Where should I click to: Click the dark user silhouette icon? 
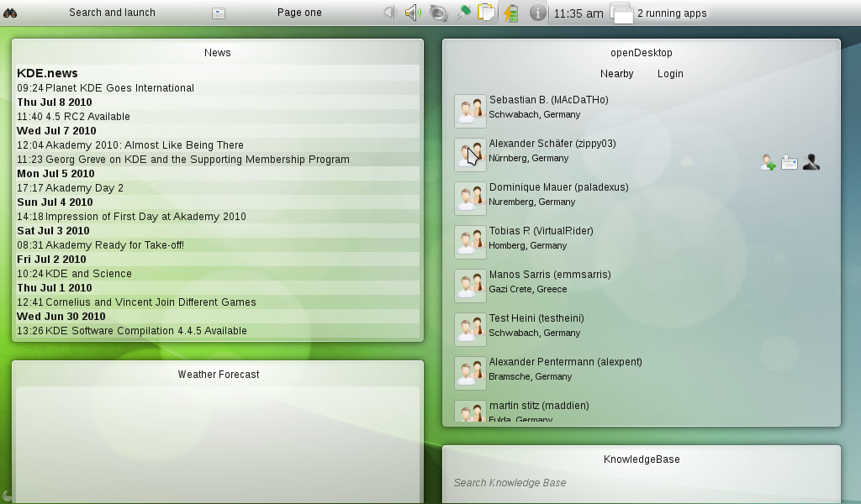pos(811,163)
